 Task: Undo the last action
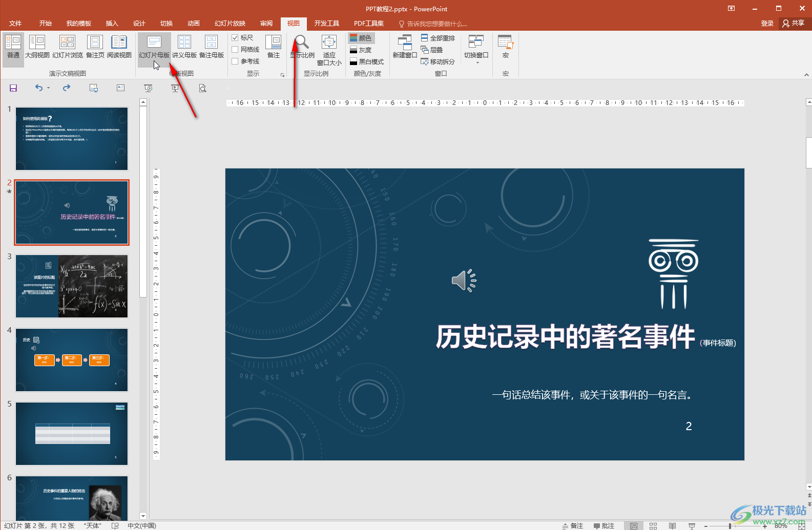(39, 88)
